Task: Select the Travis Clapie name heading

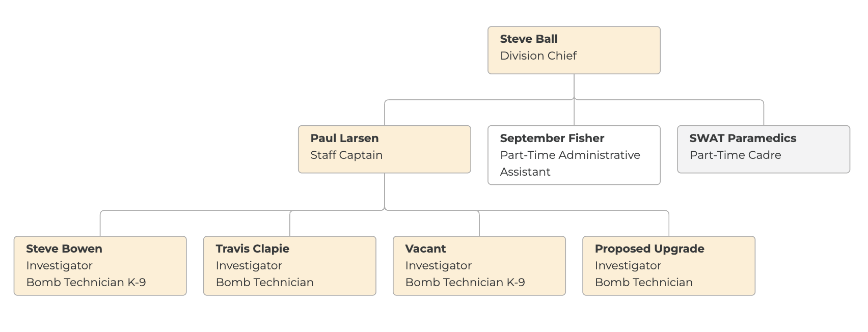Action: coord(252,249)
